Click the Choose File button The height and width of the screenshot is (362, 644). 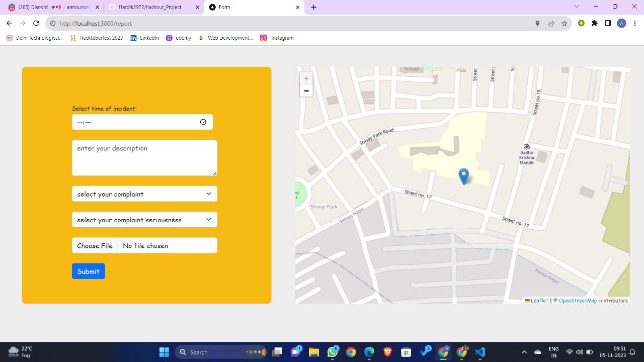tap(95, 245)
